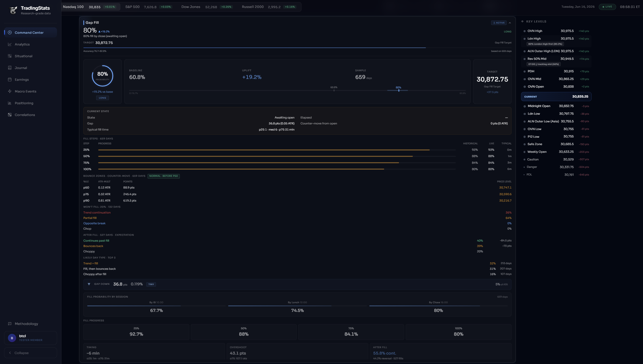Click the p90 bounce zone row
643x364 pixels.
point(297,201)
